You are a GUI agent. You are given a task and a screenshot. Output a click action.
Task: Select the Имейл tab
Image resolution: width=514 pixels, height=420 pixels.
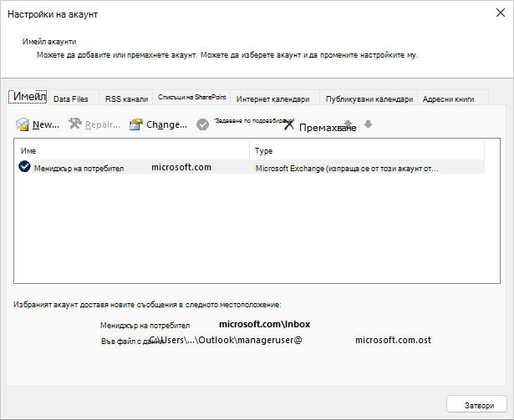click(29, 97)
